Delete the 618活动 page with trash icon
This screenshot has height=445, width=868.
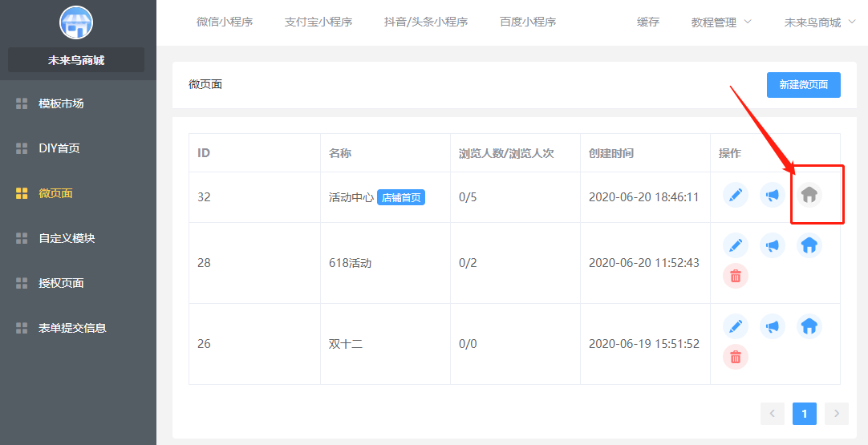[x=736, y=276]
